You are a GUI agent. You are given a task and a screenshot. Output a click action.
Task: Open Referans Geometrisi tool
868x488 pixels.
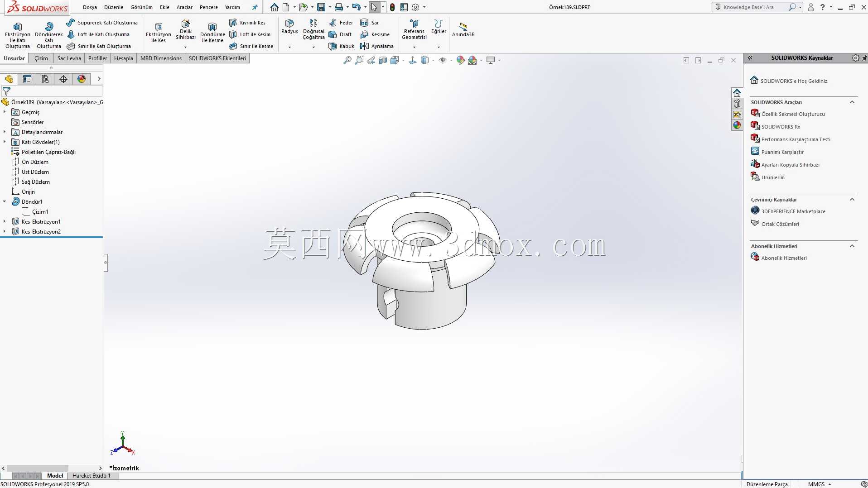coord(414,29)
